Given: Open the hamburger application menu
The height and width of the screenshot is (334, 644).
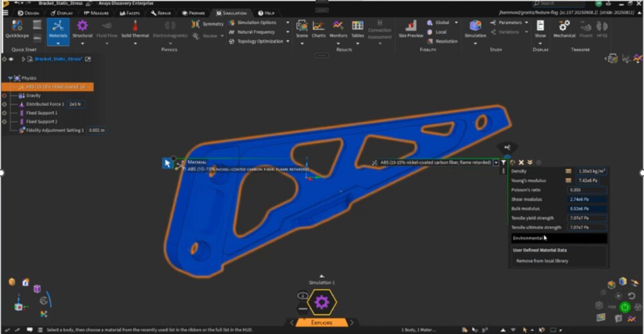Looking at the screenshot, I should point(5,13).
